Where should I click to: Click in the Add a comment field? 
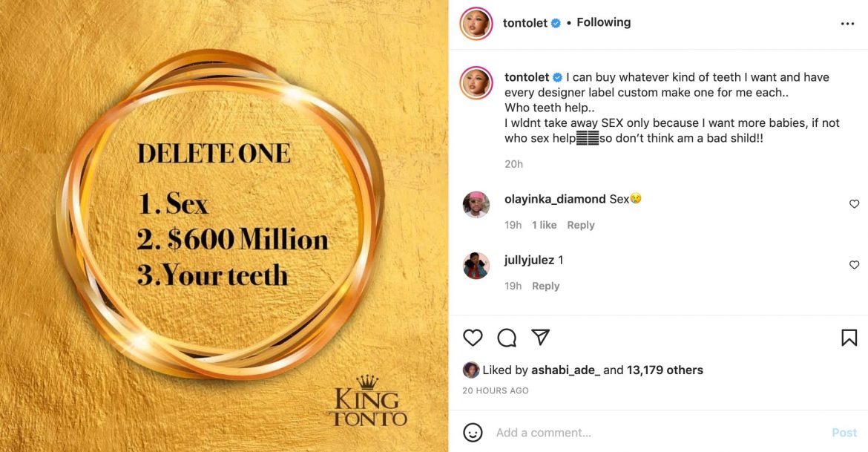click(653, 433)
